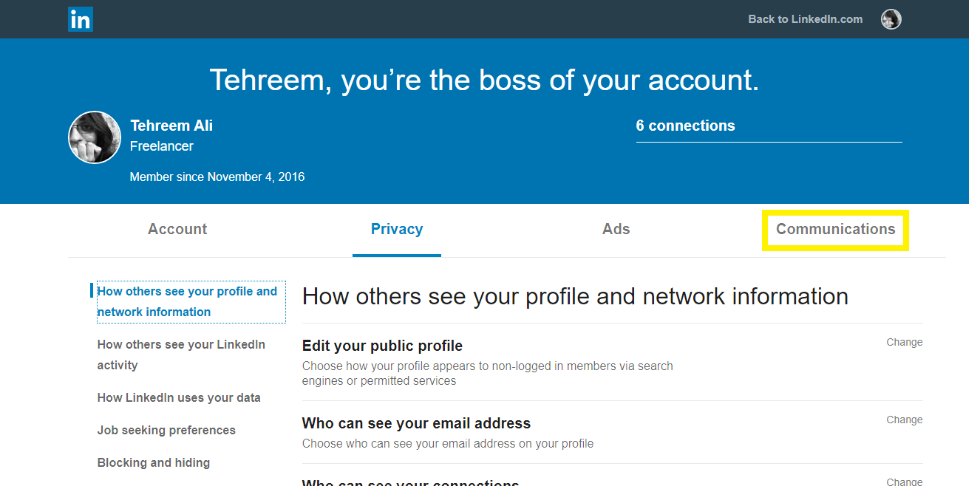This screenshot has width=980, height=486.
Task: Open the 6 connections link
Action: pos(686,126)
